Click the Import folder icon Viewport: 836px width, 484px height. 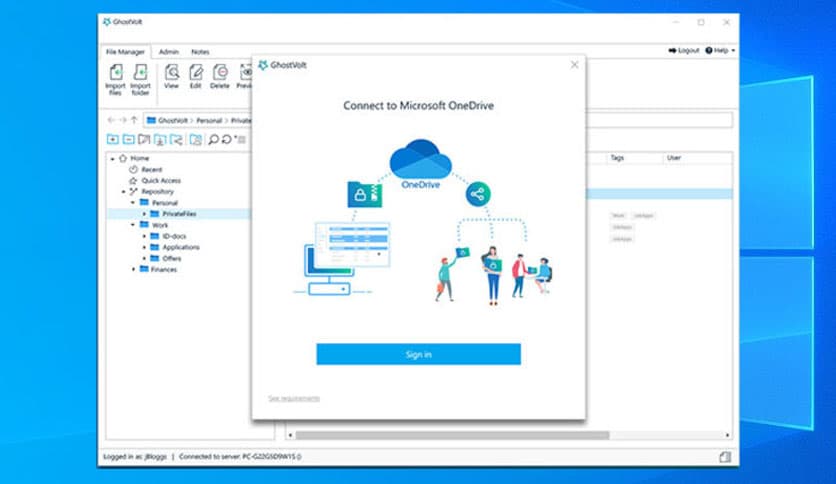[x=140, y=72]
